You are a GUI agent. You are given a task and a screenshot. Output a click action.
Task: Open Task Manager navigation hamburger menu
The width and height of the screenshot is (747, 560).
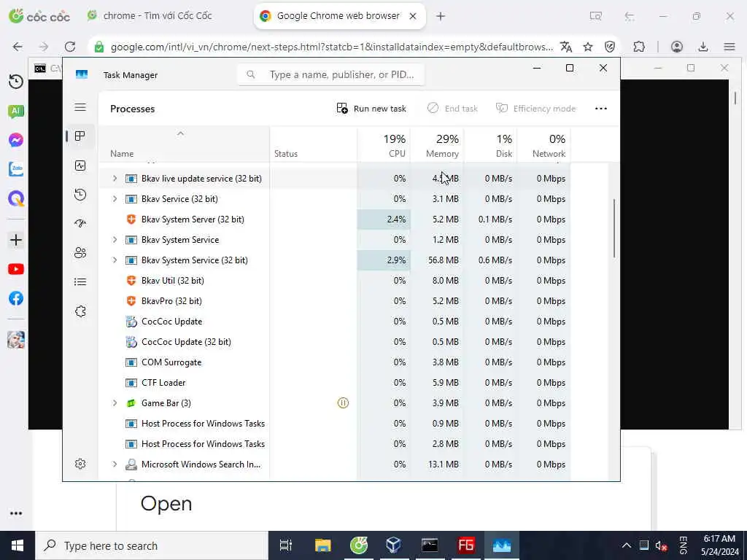click(x=80, y=107)
